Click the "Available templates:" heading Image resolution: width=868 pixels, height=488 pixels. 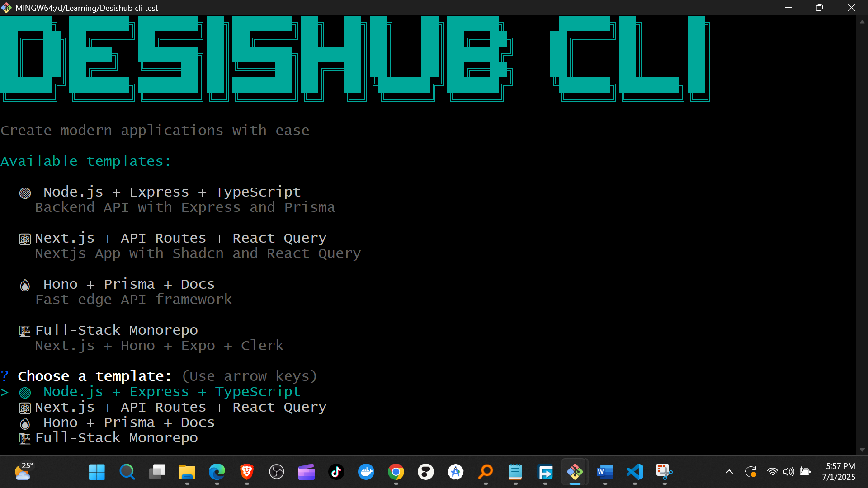click(86, 161)
